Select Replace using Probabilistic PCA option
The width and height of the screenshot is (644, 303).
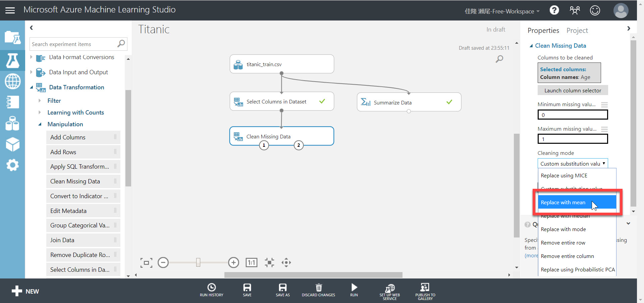pyautogui.click(x=577, y=269)
